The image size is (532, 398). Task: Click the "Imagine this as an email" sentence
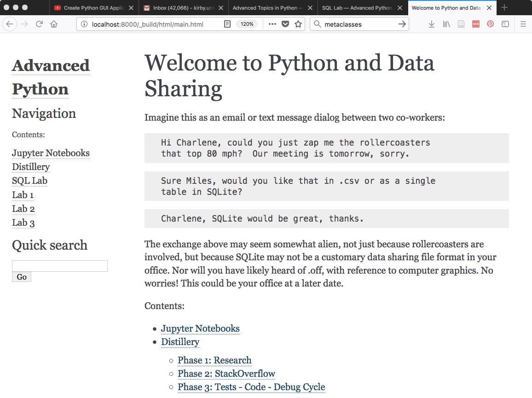pos(295,117)
